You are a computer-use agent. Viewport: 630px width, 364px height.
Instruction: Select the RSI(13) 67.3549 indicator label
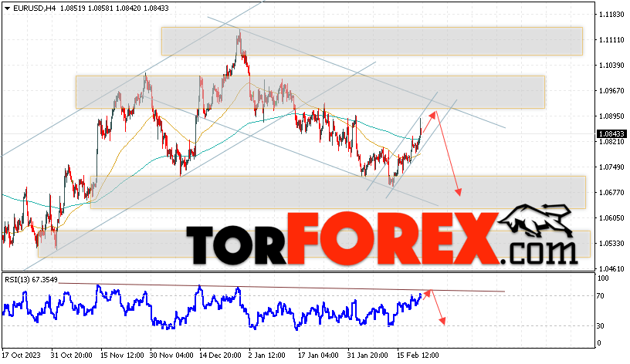pyautogui.click(x=31, y=279)
